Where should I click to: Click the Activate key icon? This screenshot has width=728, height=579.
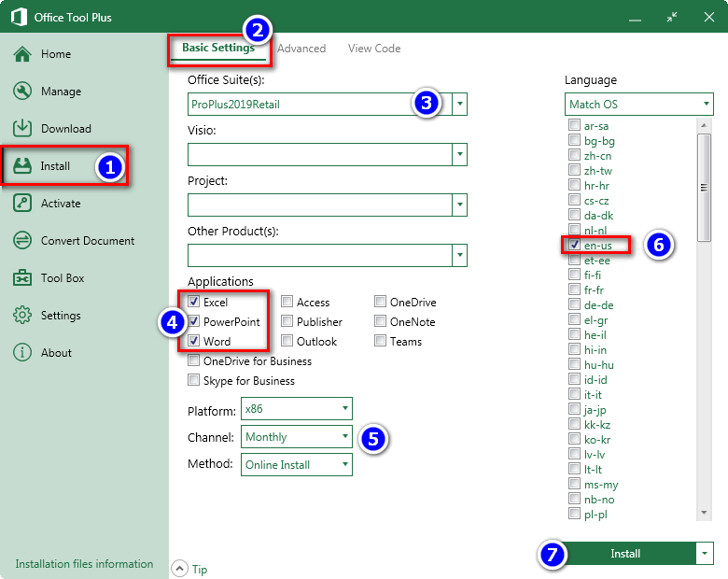(22, 203)
